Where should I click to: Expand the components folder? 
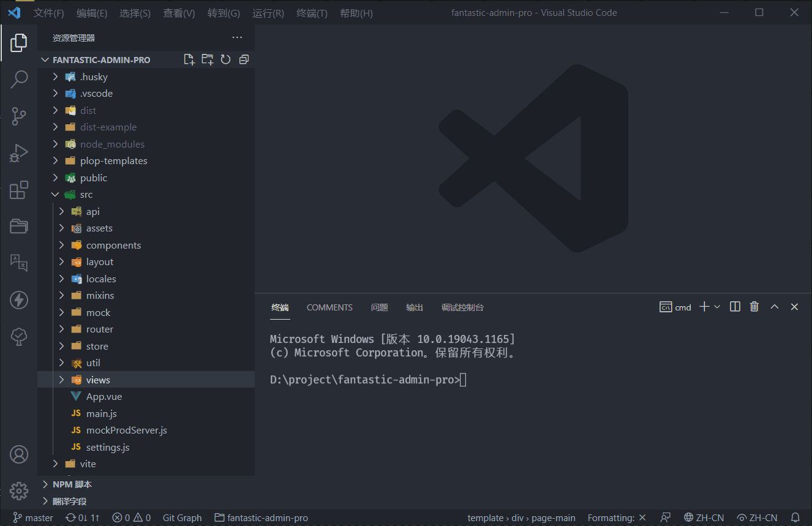[113, 245]
